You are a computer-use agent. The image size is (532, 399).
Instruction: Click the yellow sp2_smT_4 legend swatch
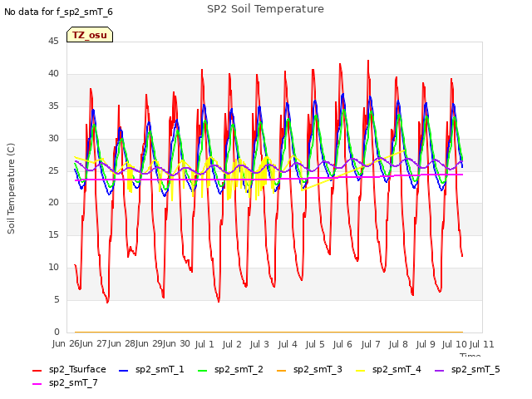[x=360, y=371]
